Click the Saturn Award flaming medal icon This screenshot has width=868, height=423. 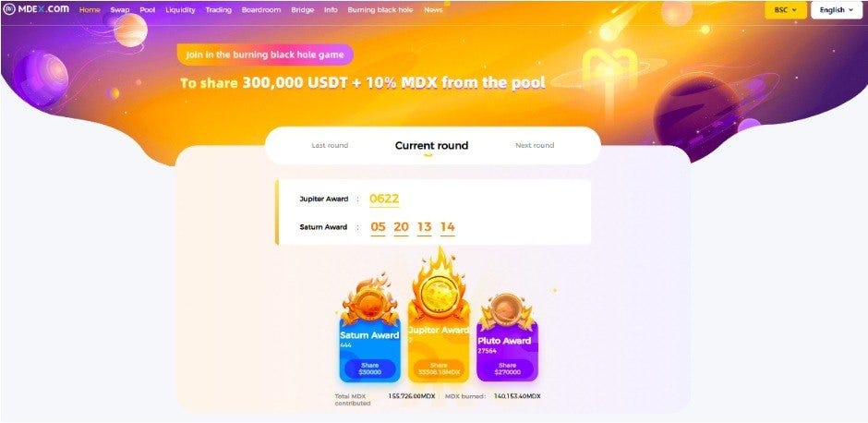(x=369, y=299)
